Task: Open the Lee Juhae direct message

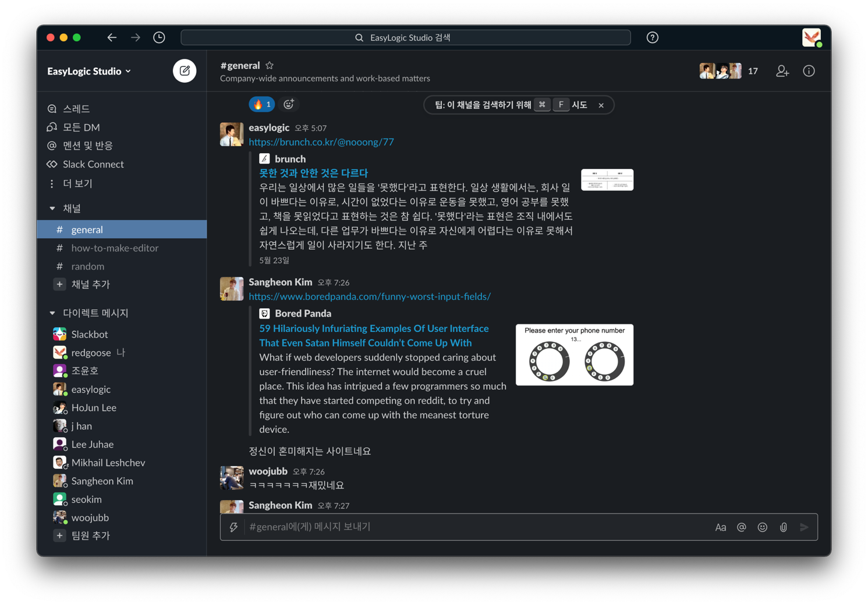Action: coord(122,444)
